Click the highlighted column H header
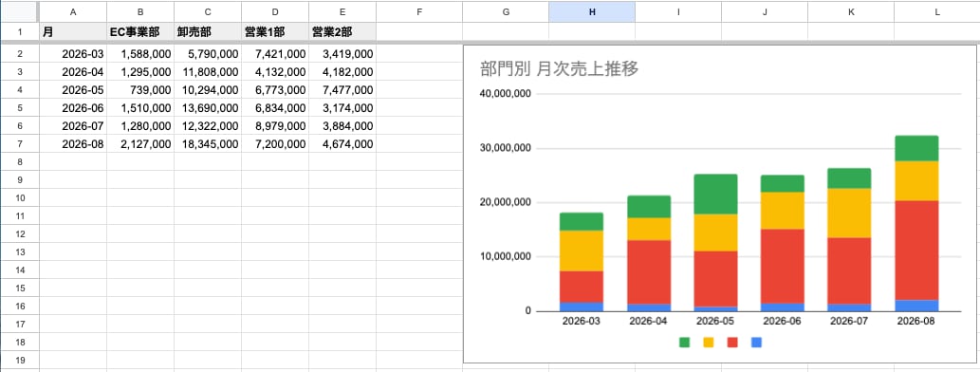The height and width of the screenshot is (372, 980). click(x=592, y=11)
